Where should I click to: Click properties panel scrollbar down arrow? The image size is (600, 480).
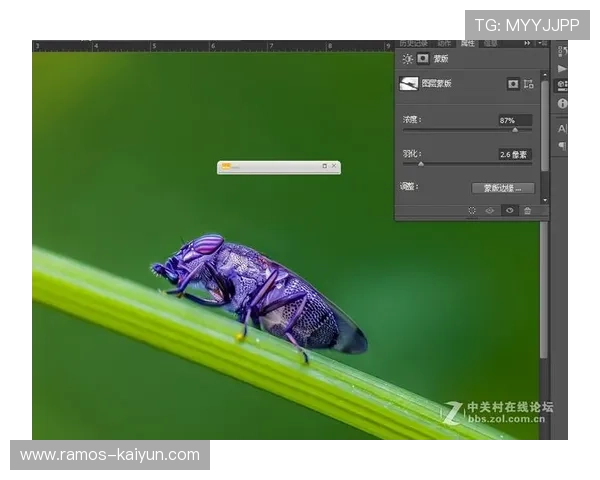(x=545, y=200)
